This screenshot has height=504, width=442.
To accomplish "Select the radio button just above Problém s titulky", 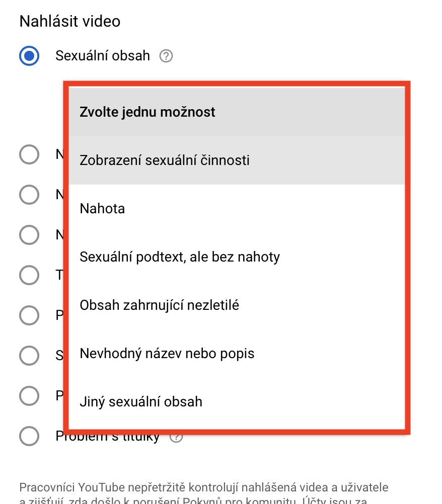I will (29, 396).
